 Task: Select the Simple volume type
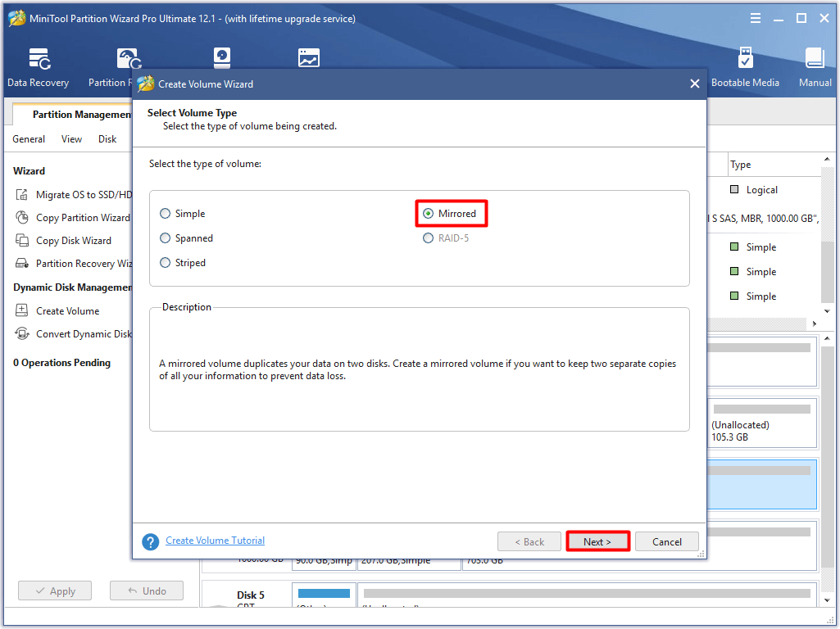tap(165, 214)
